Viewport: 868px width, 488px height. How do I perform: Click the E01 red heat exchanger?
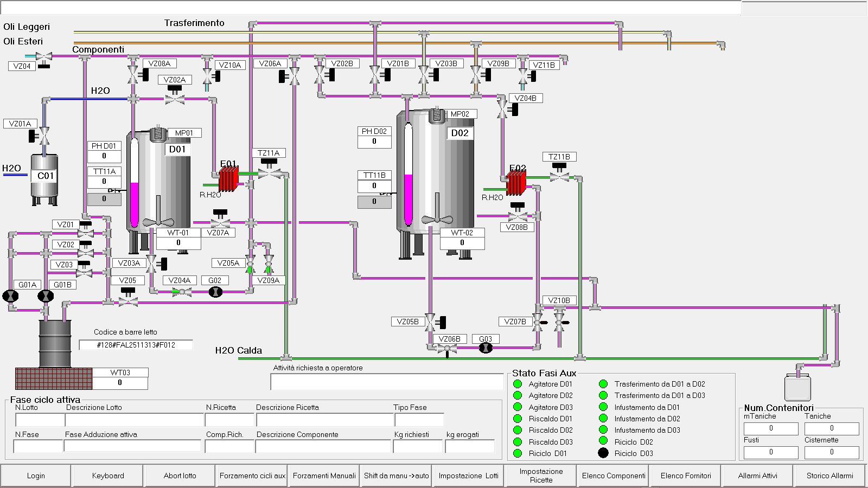(x=228, y=178)
